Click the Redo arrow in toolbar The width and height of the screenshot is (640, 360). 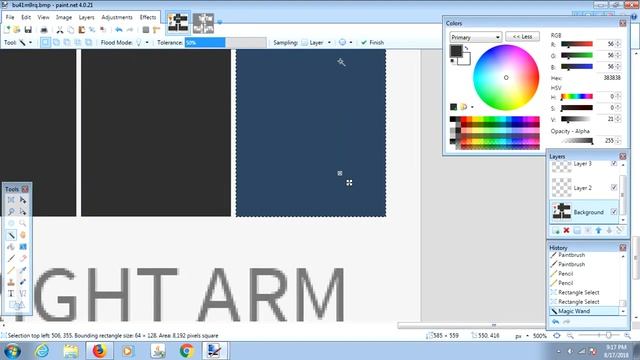click(x=129, y=30)
